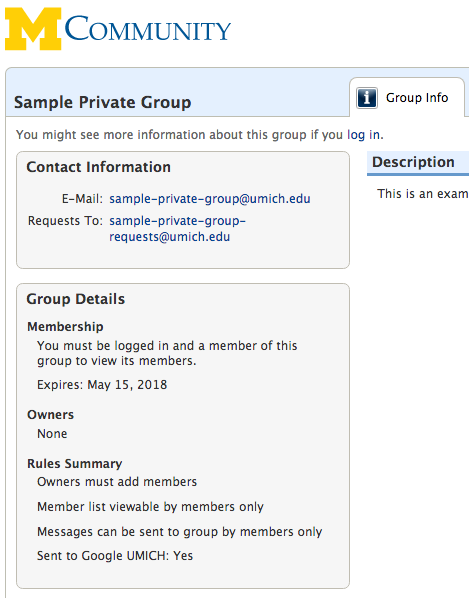Click the Contact Information heading
469x598 pixels.
98,167
